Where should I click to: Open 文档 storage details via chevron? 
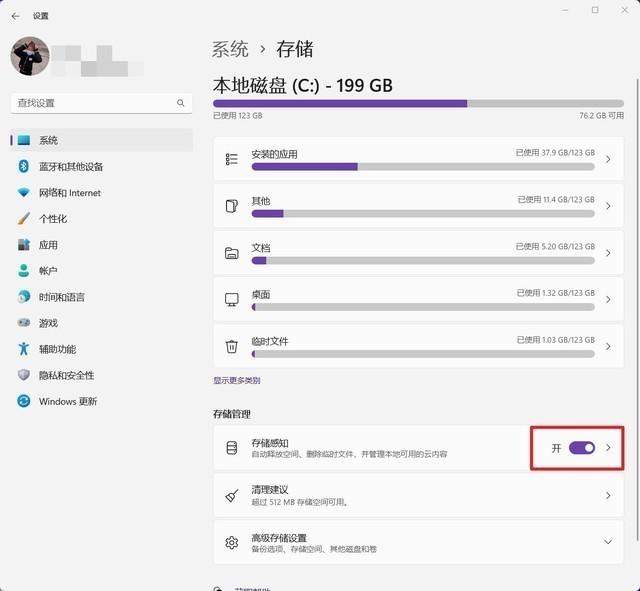608,253
